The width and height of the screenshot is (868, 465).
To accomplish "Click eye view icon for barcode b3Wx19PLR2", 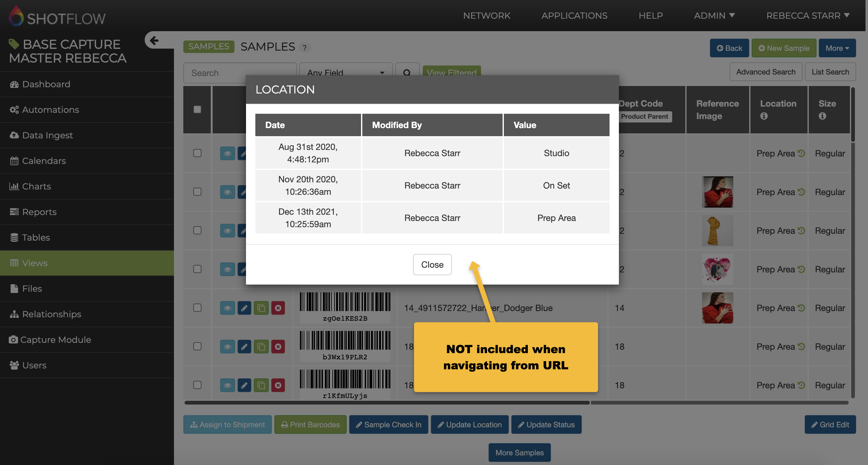I will (x=228, y=347).
